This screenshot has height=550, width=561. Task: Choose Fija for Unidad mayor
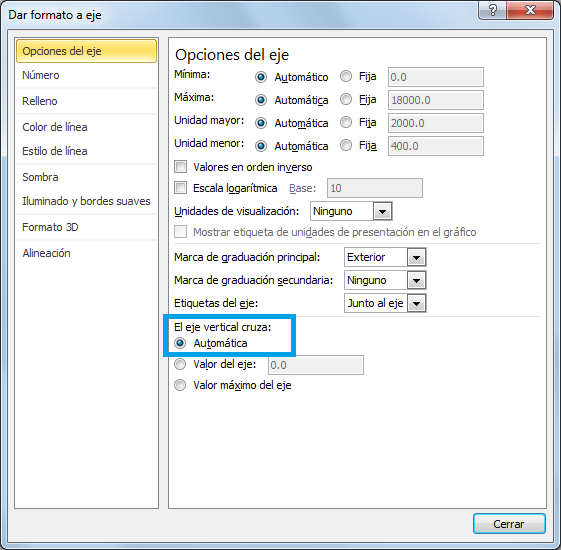pos(346,122)
